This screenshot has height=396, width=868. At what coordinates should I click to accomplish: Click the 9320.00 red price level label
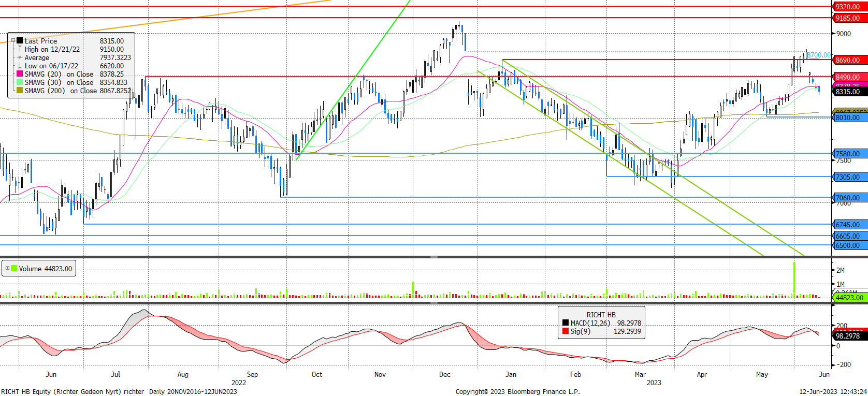tap(849, 7)
